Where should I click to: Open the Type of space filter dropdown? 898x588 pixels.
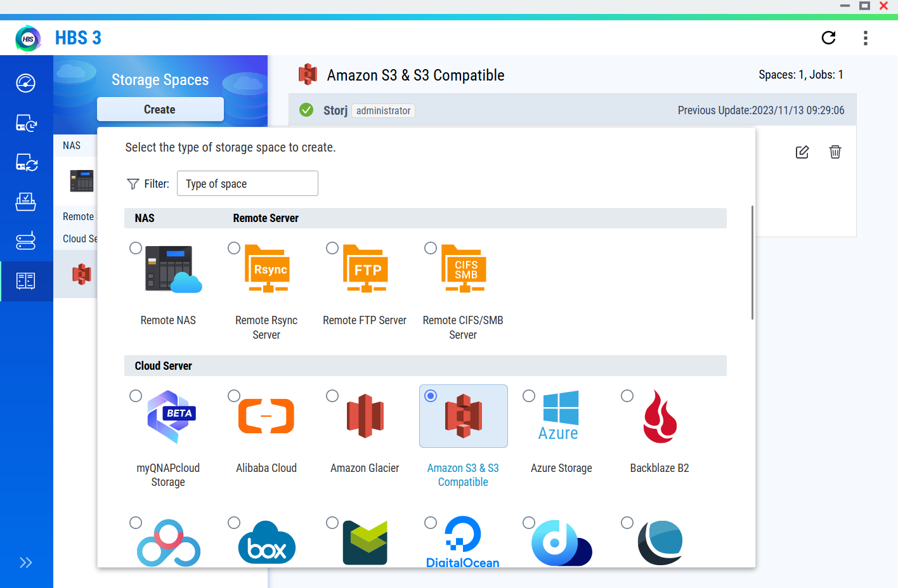coord(247,184)
